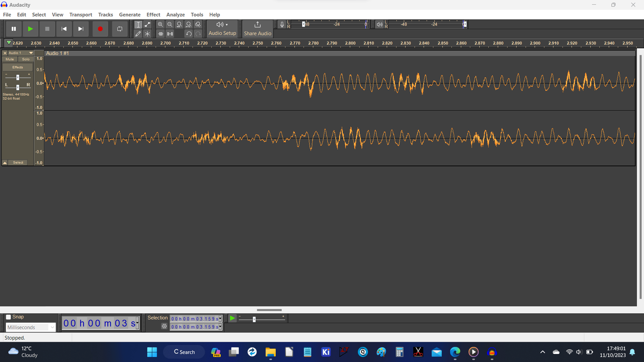Click the Redo icon

pos(198,34)
